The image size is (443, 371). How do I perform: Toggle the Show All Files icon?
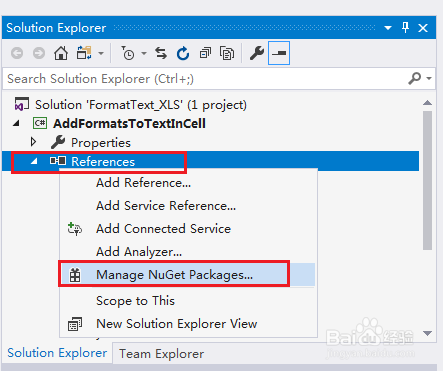pos(227,53)
